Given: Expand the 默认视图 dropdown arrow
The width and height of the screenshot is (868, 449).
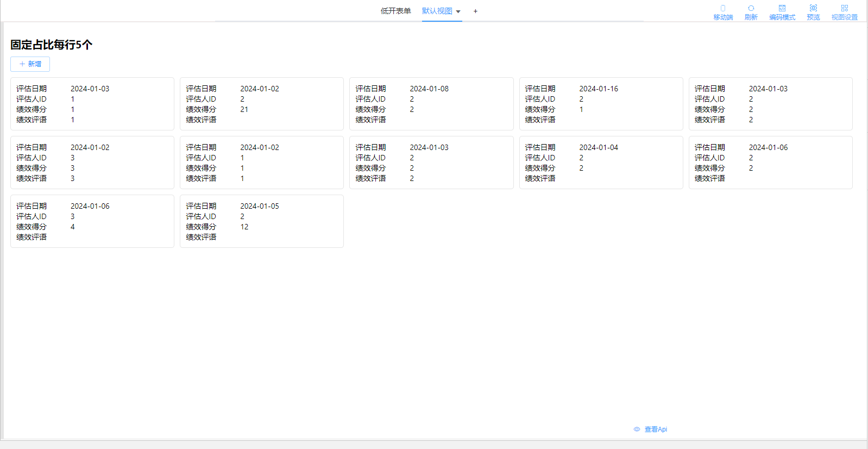Looking at the screenshot, I should pos(458,12).
